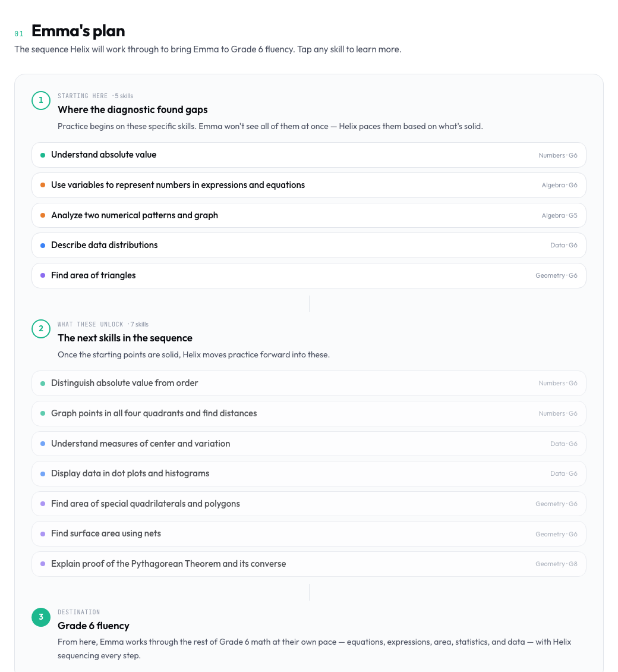Click the step 2 circle icon
Viewport: 618px width, 672px height.
pos(41,329)
